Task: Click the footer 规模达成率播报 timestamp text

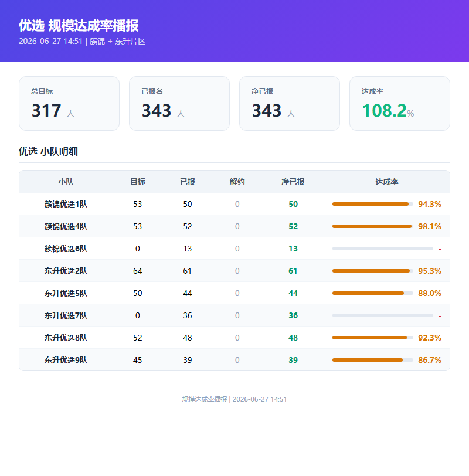Action: [235, 399]
